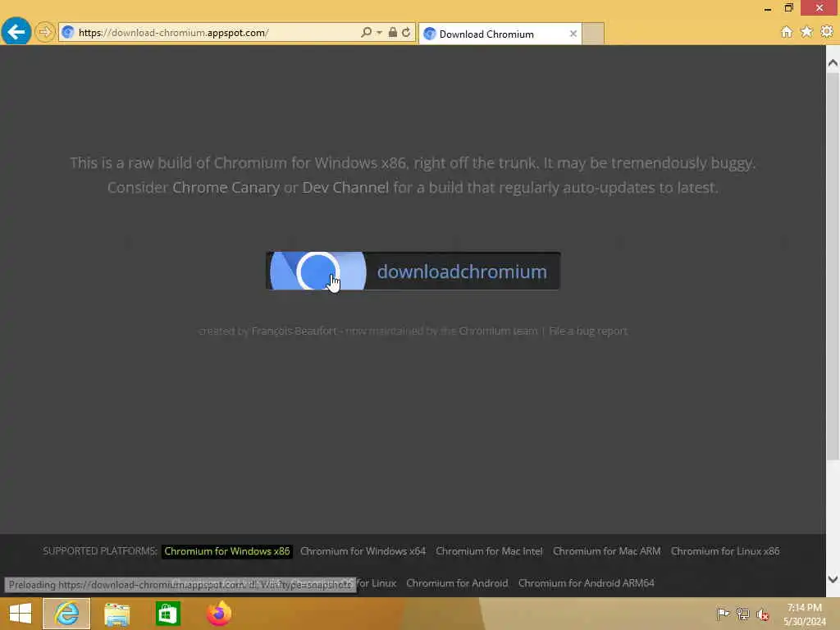Open the Chrome Canary link
The width and height of the screenshot is (840, 630).
[226, 188]
